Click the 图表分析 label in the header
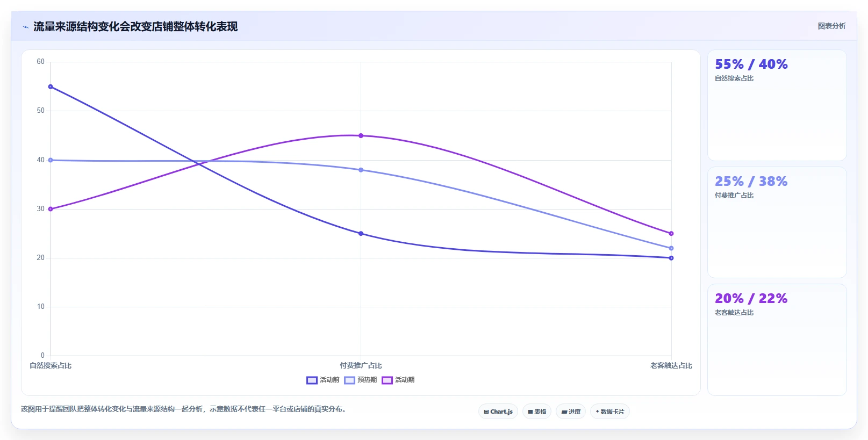Viewport: 868px width, 440px height. [x=831, y=26]
